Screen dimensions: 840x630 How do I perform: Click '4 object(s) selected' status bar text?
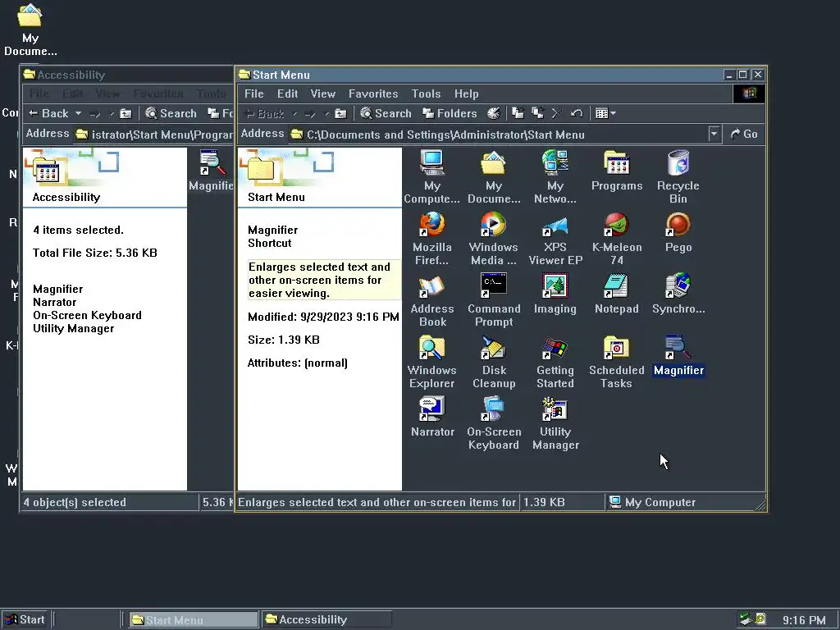click(75, 502)
